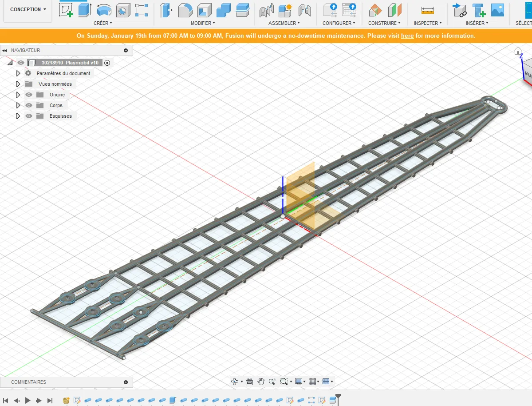Step the timeline back one feature
Viewport: 532px width, 406px height.
[x=16, y=401]
